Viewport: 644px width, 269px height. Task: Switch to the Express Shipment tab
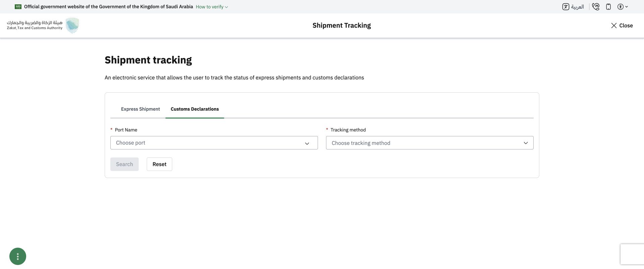[x=141, y=109]
